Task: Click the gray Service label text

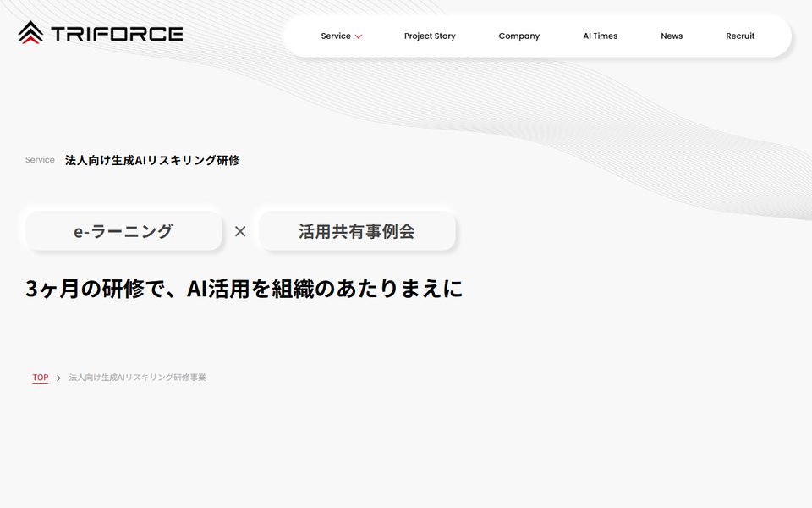Action: coord(40,160)
